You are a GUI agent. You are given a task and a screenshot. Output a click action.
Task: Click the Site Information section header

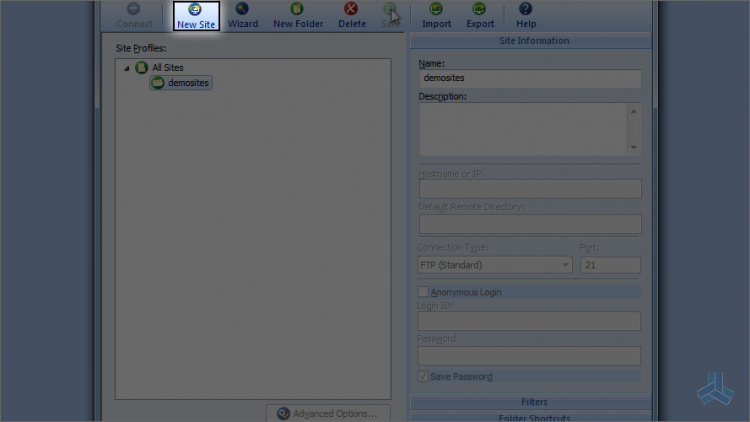coord(531,41)
